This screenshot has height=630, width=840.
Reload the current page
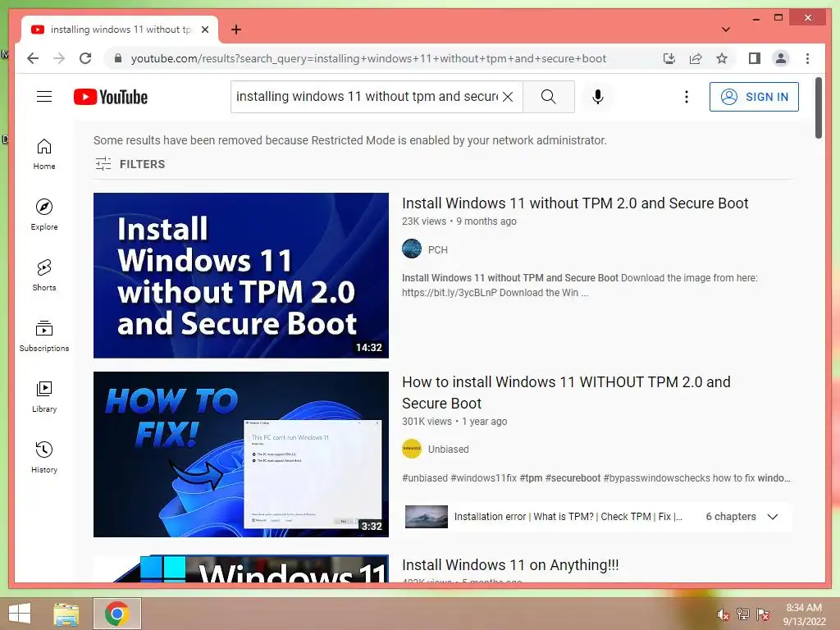click(x=85, y=58)
